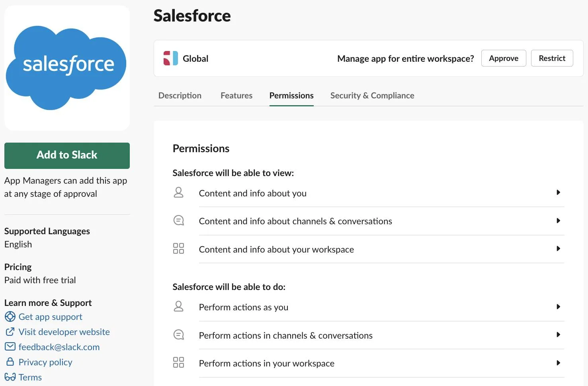588x386 pixels.
Task: Click the English supported language text
Action: [x=18, y=244]
